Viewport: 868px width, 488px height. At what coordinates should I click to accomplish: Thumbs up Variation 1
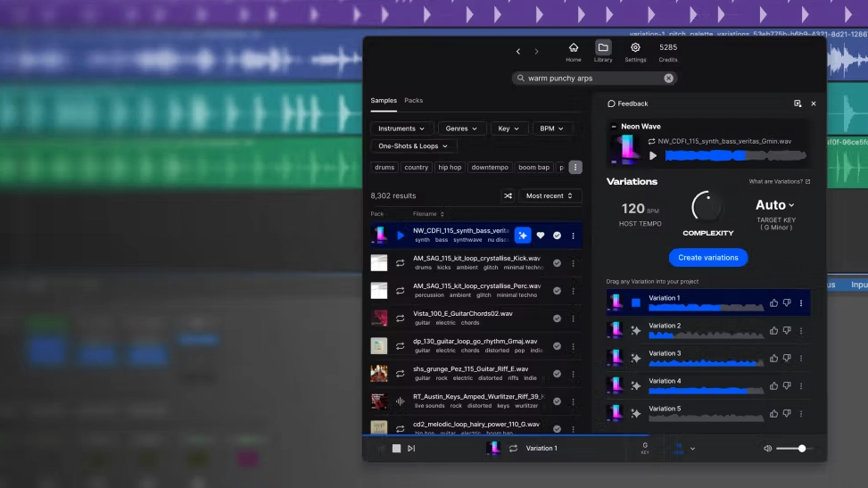[x=773, y=303]
